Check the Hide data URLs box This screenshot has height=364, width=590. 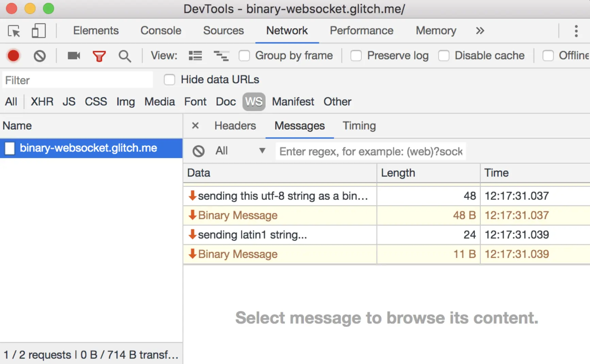[169, 80]
